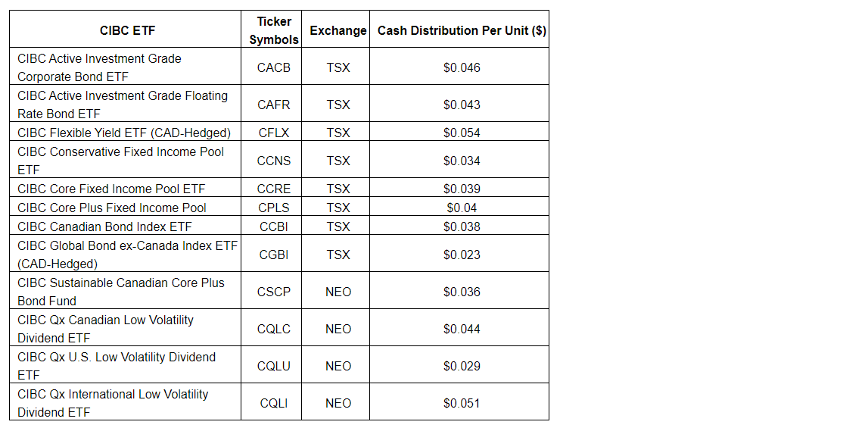Click the Ticker Symbols column header
868x428 pixels.
(x=273, y=30)
